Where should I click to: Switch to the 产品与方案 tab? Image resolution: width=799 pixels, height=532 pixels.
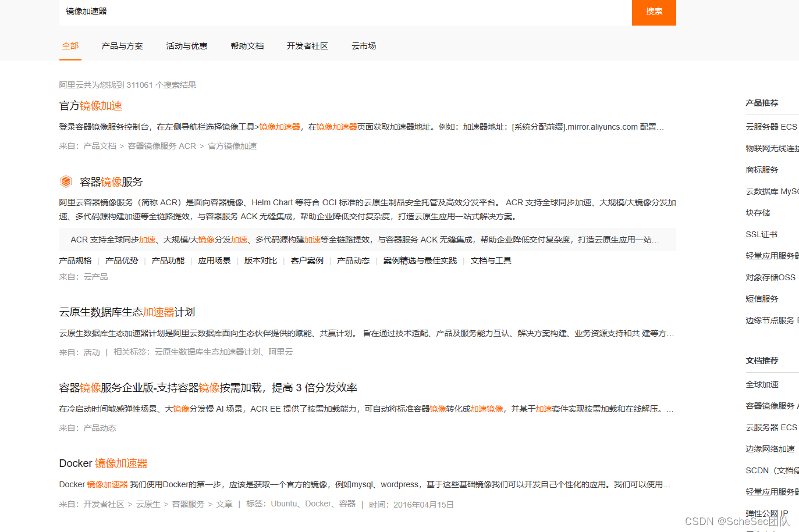click(x=122, y=46)
